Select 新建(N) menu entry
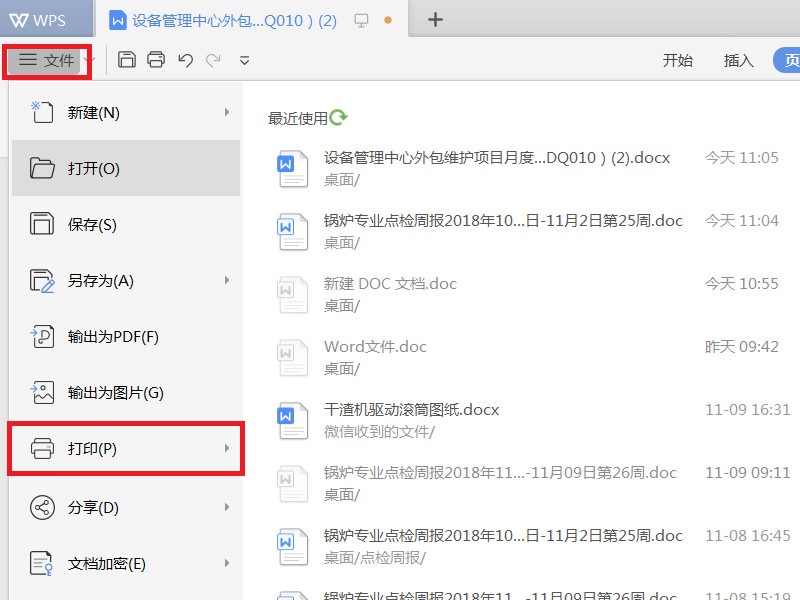 (x=126, y=112)
